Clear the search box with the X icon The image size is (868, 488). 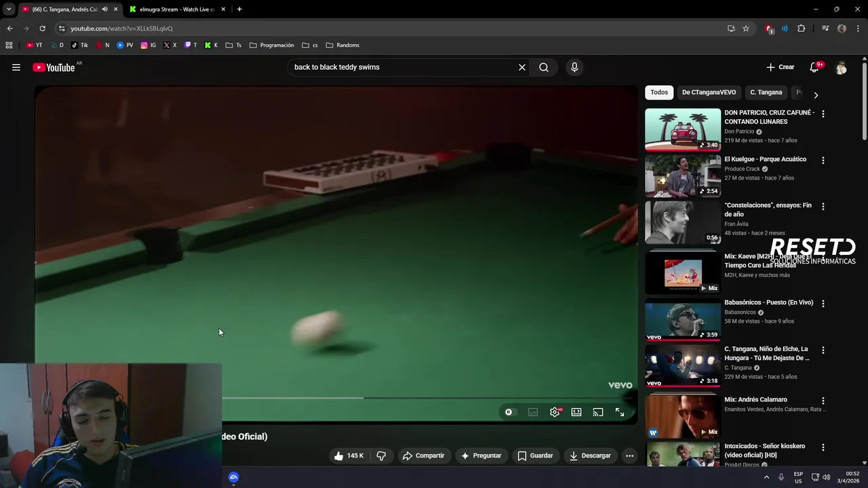[x=522, y=67]
